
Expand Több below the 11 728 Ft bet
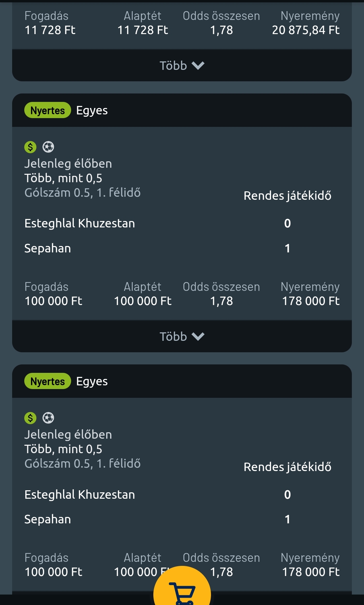[x=182, y=65]
